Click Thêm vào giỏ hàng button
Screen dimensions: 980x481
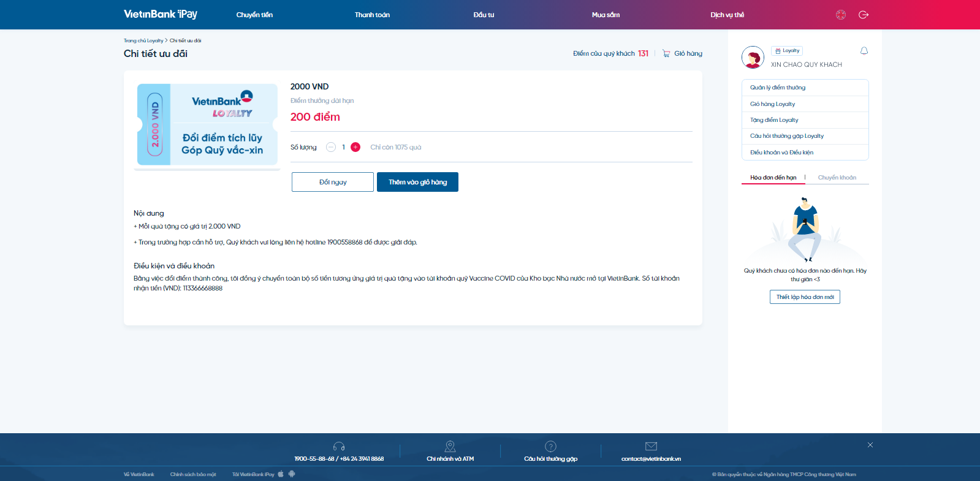(417, 182)
